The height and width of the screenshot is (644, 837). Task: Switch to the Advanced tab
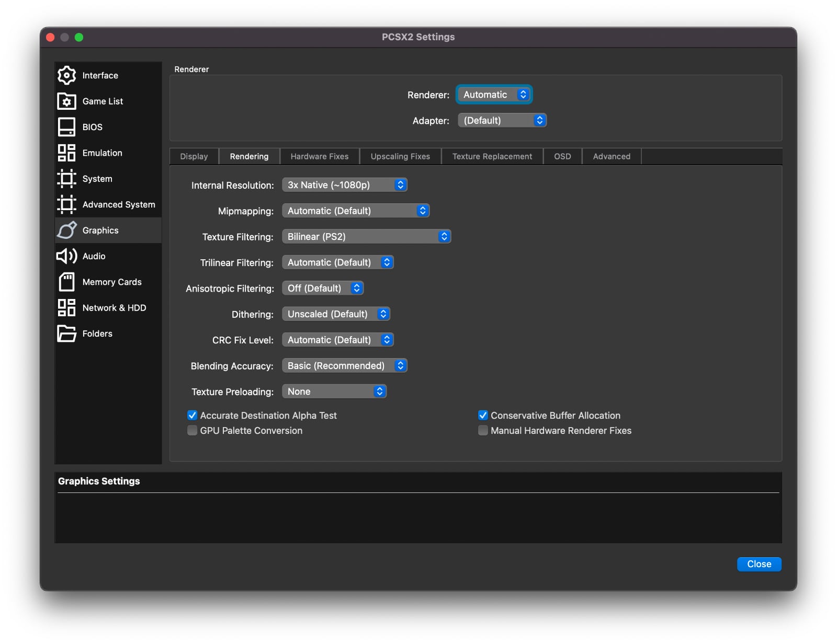(612, 156)
